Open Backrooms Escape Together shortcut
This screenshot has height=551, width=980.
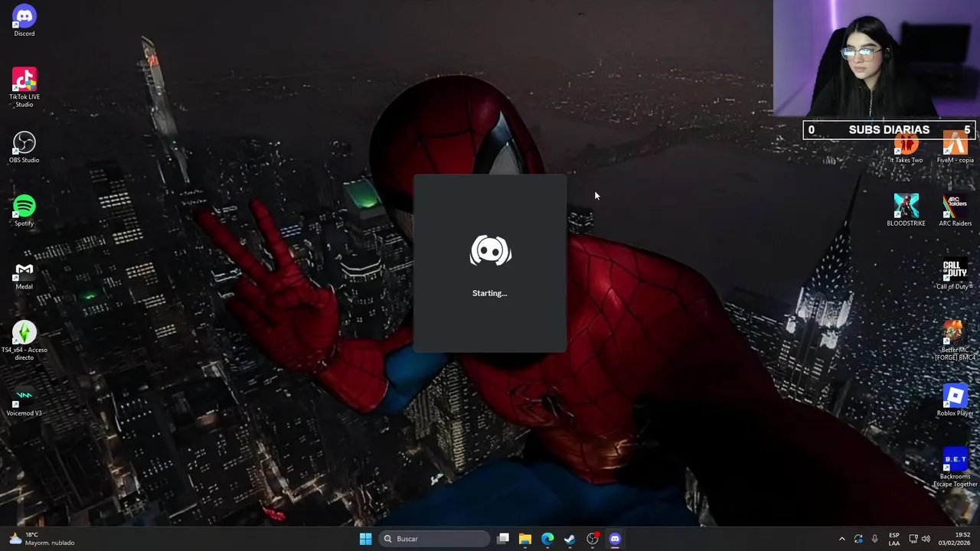955,468
